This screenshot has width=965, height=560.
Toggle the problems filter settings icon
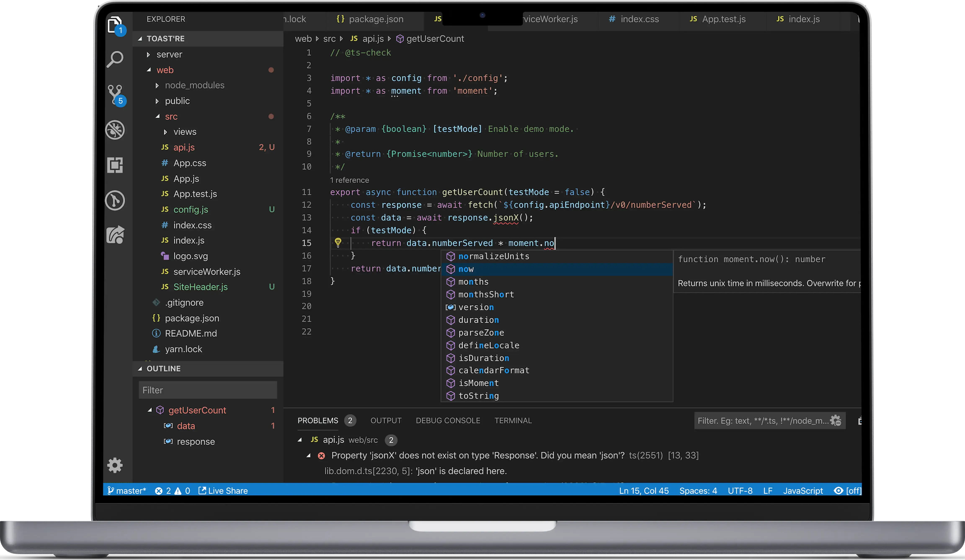point(836,421)
